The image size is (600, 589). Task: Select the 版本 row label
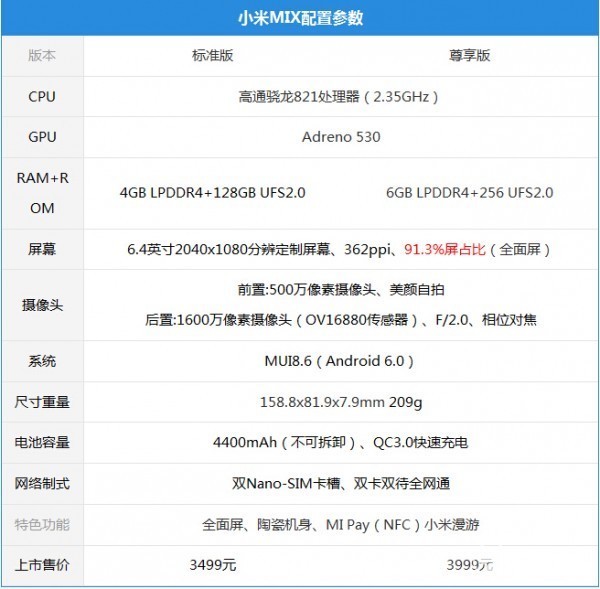pos(42,55)
